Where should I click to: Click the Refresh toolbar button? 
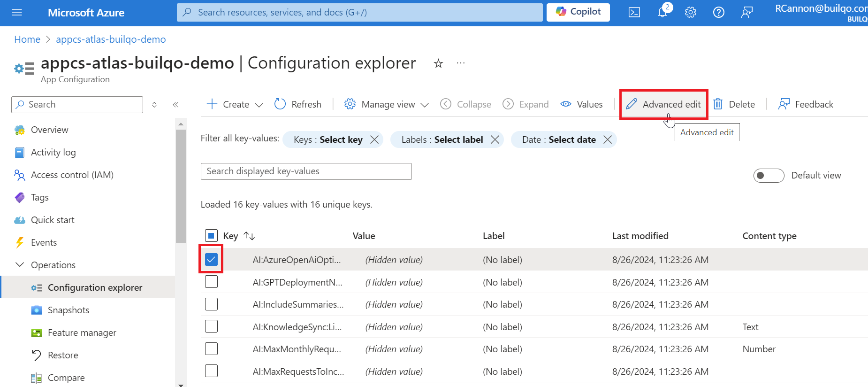click(x=298, y=104)
